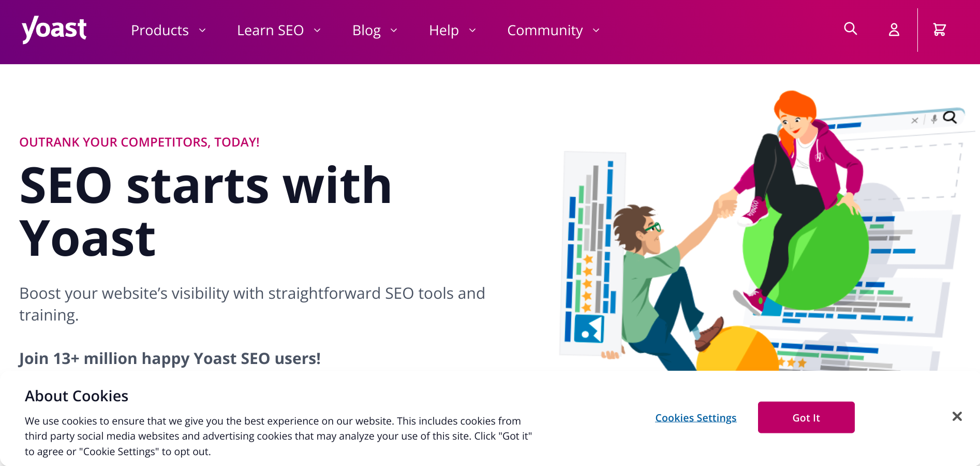Click the Join 13+ million users text
Viewport: 980px width, 466px height.
tap(170, 358)
